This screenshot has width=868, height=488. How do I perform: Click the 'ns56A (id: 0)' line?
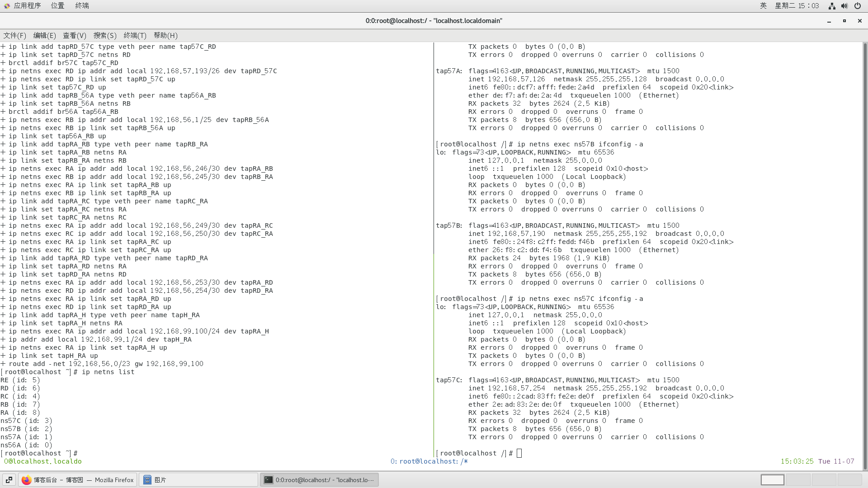click(x=26, y=445)
